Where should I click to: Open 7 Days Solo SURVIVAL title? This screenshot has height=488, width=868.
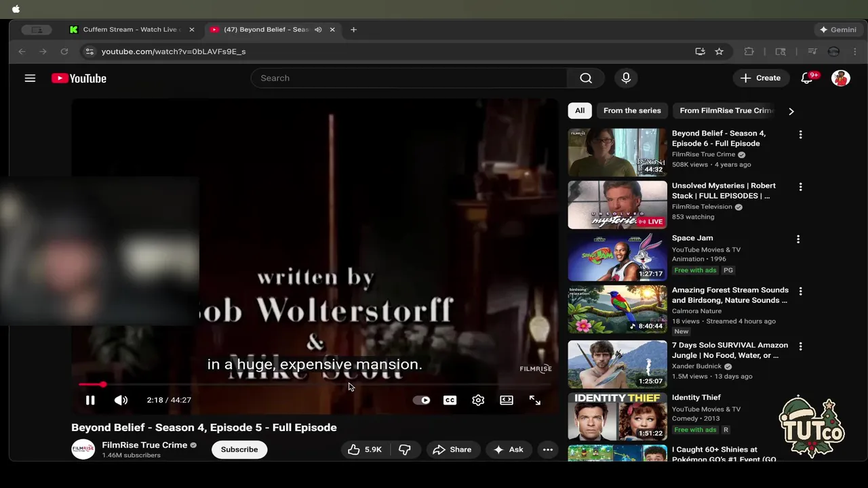point(730,350)
